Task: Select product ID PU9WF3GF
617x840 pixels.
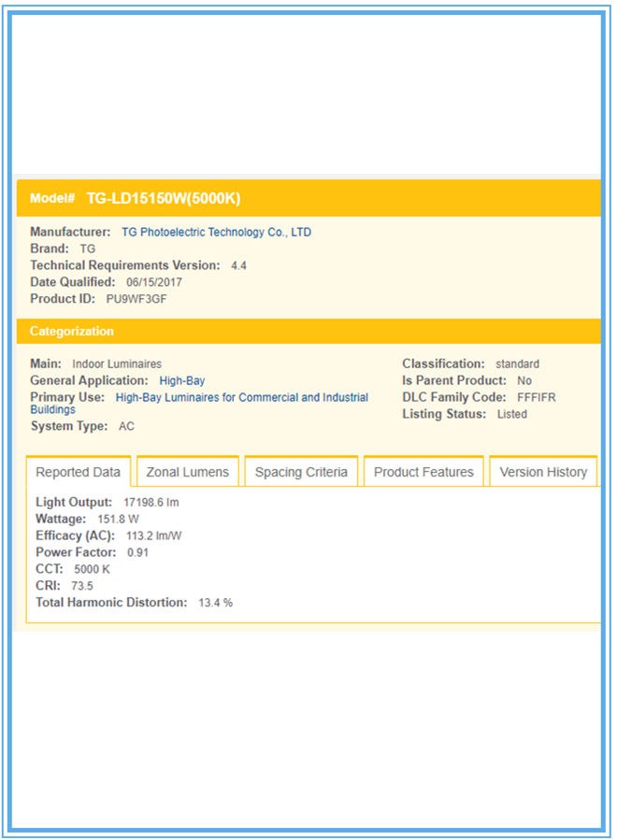Action: 136,299
